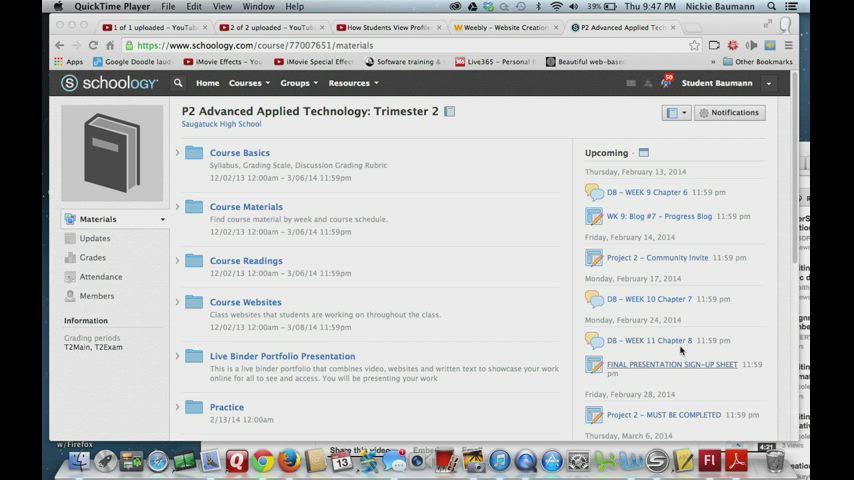The height and width of the screenshot is (480, 854).
Task: Click the Notifications button
Action: (x=729, y=113)
